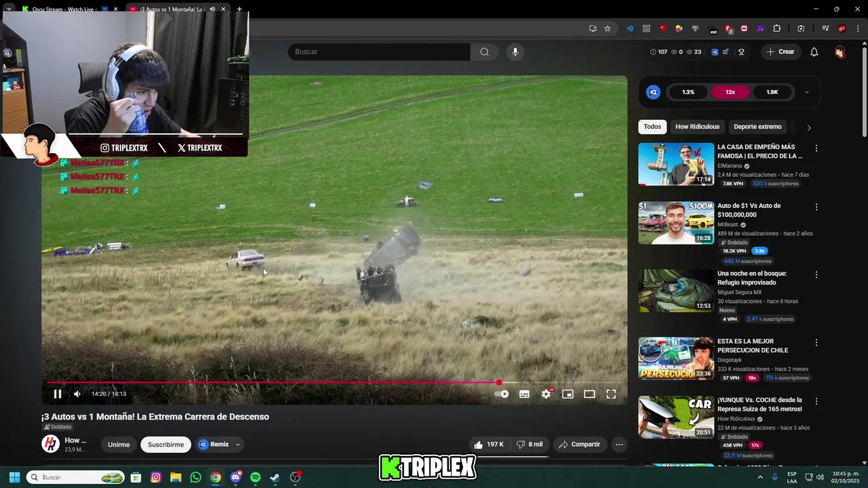Open YouTube notifications bell
The image size is (868, 488).
coord(814,52)
